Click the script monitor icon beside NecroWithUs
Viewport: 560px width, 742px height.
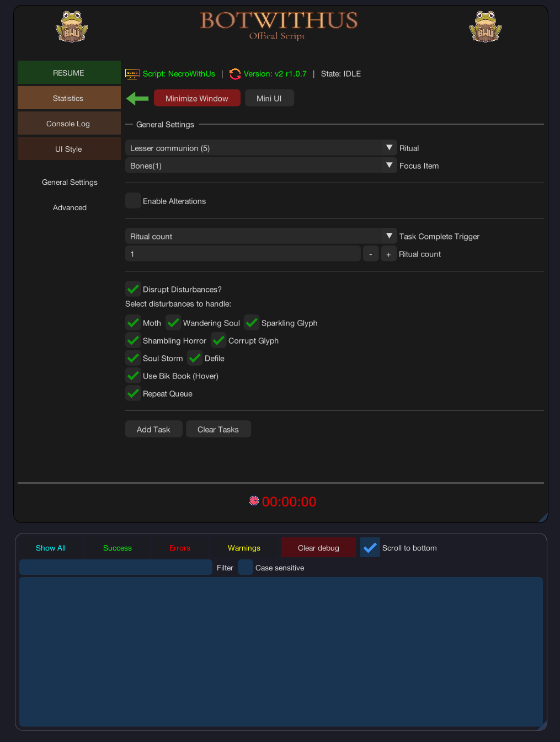(x=132, y=74)
